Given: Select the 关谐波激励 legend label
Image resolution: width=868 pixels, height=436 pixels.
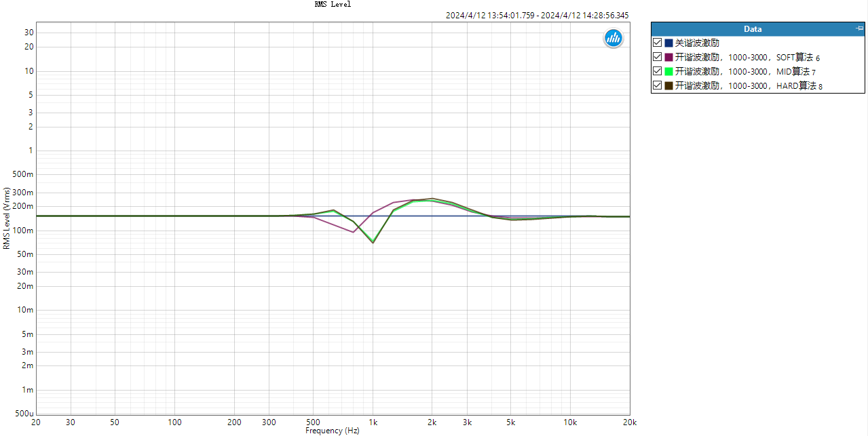Looking at the screenshot, I should pyautogui.click(x=697, y=43).
